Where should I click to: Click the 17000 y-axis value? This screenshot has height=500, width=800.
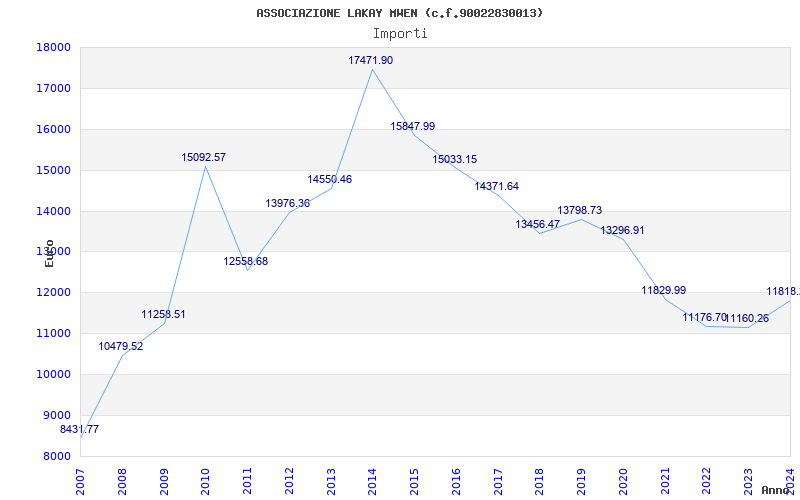53,88
